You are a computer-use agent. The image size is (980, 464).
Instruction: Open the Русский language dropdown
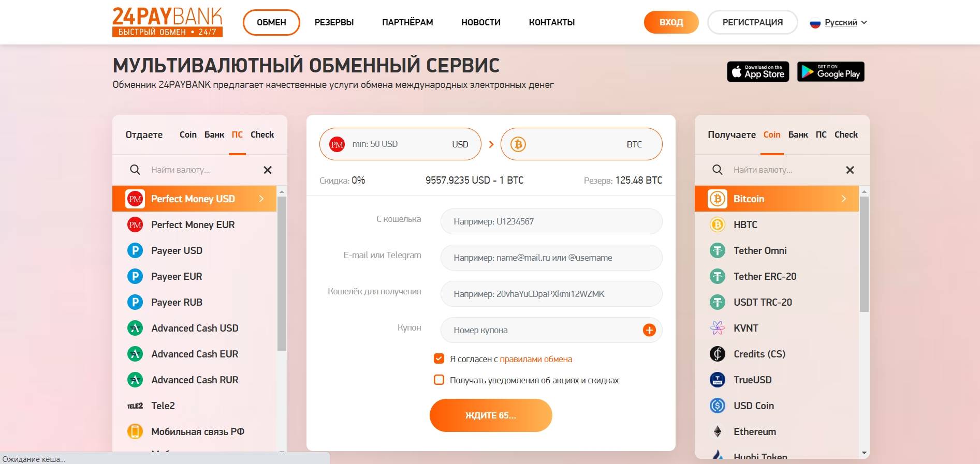point(839,23)
